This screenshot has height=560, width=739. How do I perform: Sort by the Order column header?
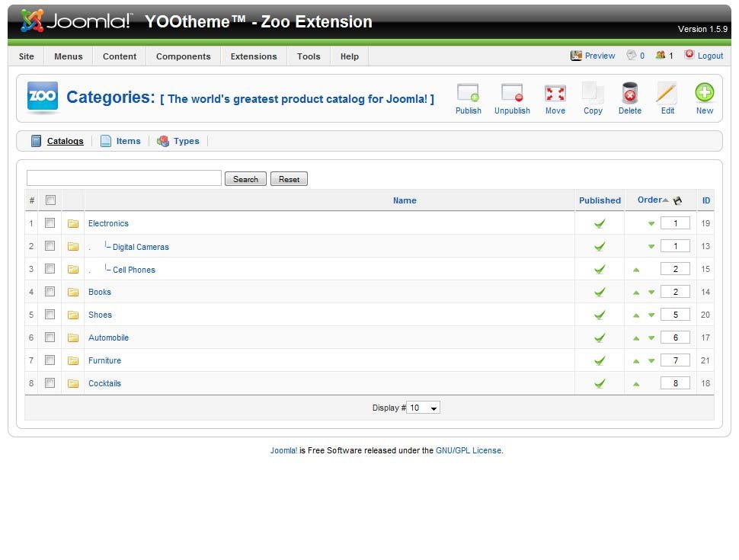tap(650, 200)
